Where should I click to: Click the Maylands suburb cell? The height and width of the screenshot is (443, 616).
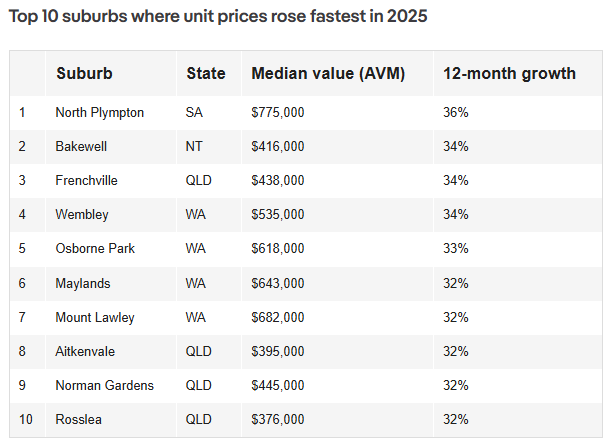82,283
